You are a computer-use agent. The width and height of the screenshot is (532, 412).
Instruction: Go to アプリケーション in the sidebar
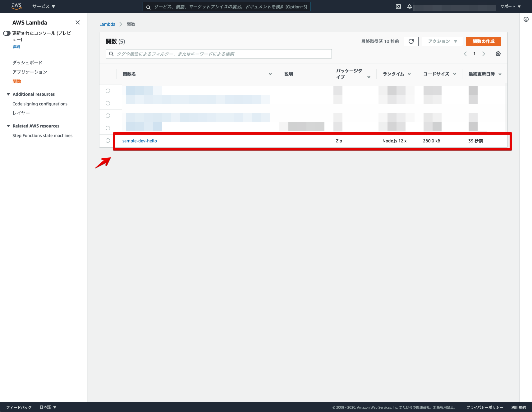point(30,72)
